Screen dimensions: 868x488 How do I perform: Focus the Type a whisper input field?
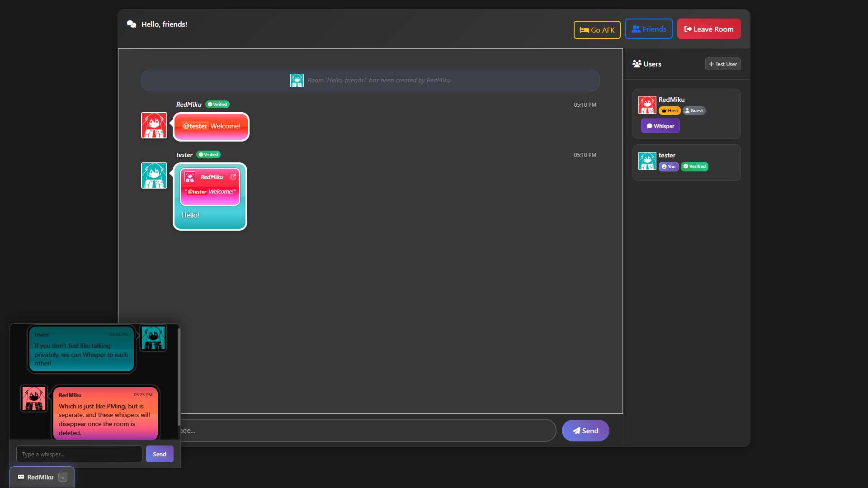[79, 454]
